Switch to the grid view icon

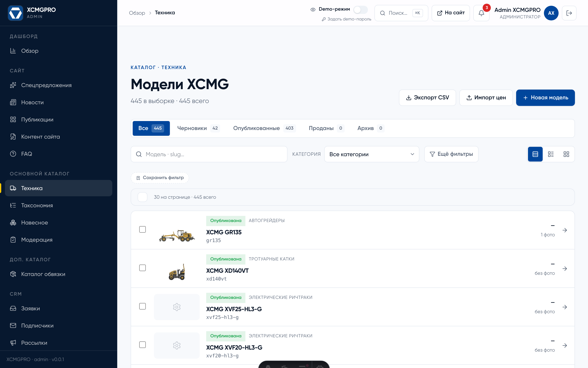click(x=566, y=154)
